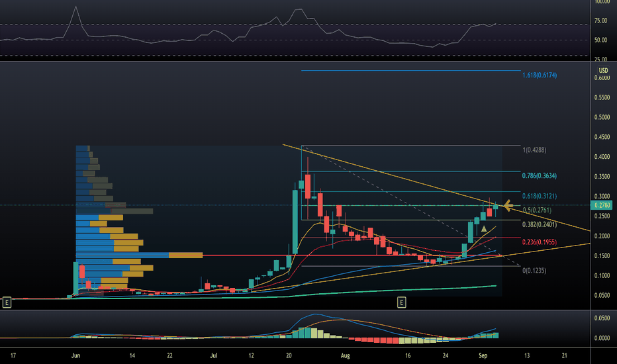This screenshot has width=617, height=364.
Task: Select the date 14 on the time axis
Action: coord(132,356)
